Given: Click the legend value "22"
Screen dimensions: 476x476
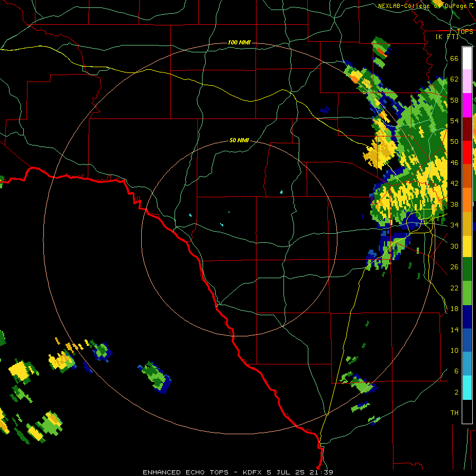Looking at the screenshot, I should tap(454, 288).
